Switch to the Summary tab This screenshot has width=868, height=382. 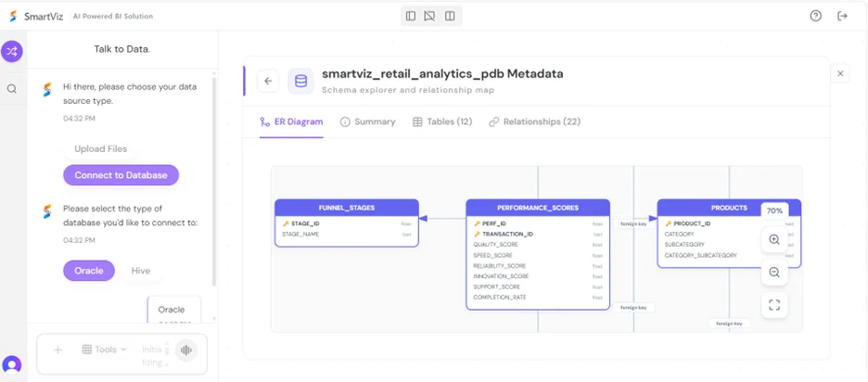(367, 121)
